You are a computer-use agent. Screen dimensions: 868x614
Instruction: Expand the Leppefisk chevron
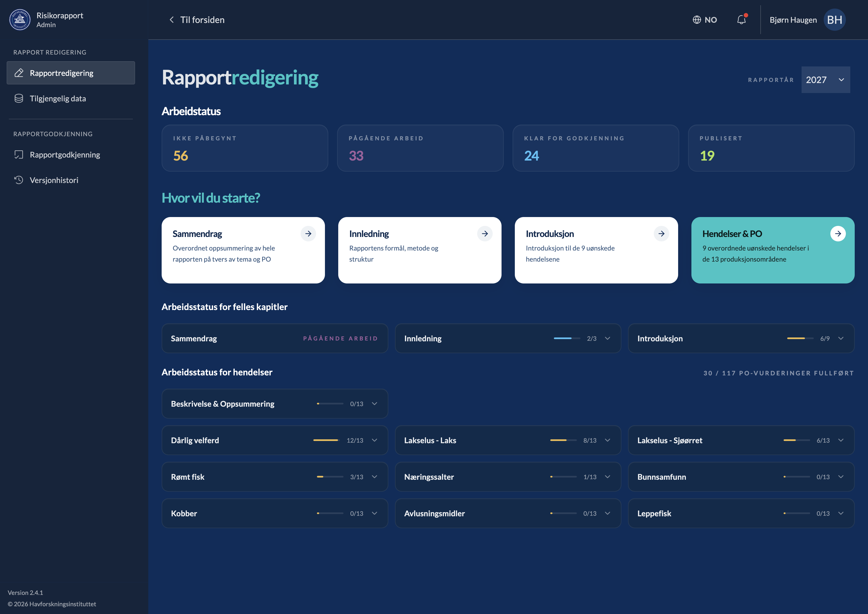pos(841,514)
